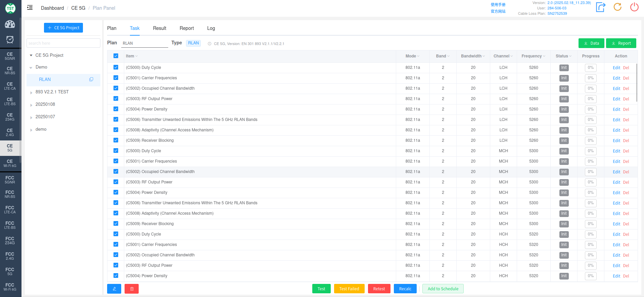Expand the 20250107 tree node
Screen dimensions: 644x297
pyautogui.click(x=31, y=117)
